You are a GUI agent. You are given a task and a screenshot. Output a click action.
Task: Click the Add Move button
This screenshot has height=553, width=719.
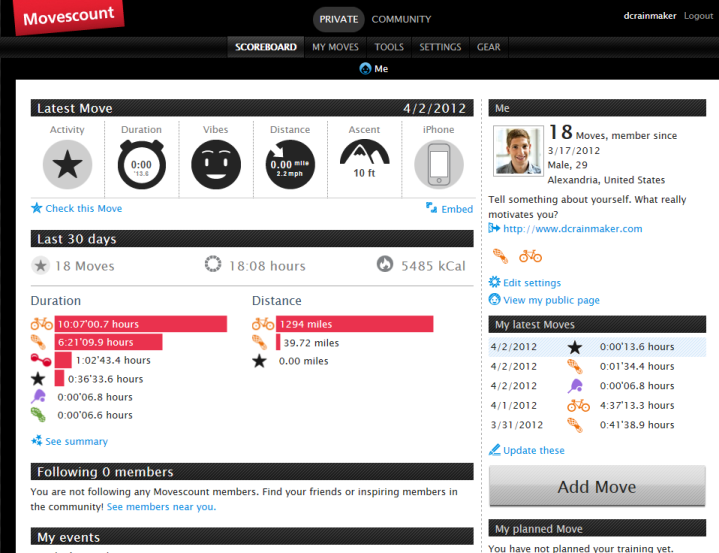click(597, 486)
